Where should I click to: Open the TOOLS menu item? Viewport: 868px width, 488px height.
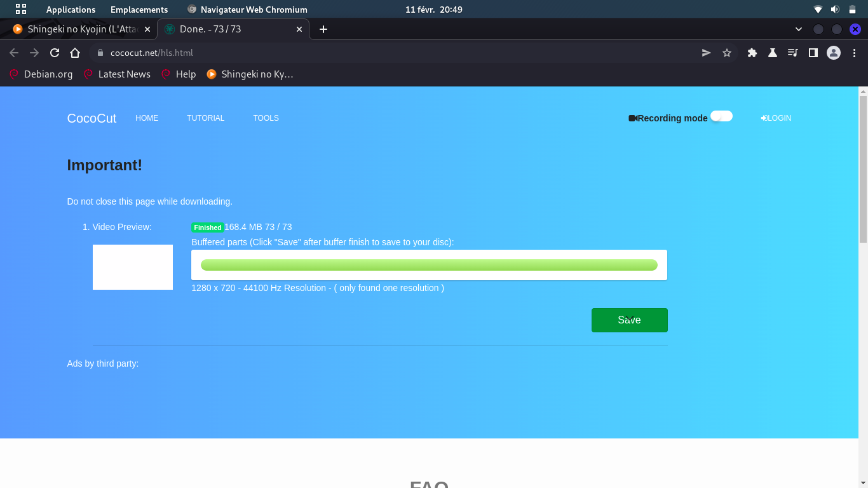pyautogui.click(x=266, y=118)
